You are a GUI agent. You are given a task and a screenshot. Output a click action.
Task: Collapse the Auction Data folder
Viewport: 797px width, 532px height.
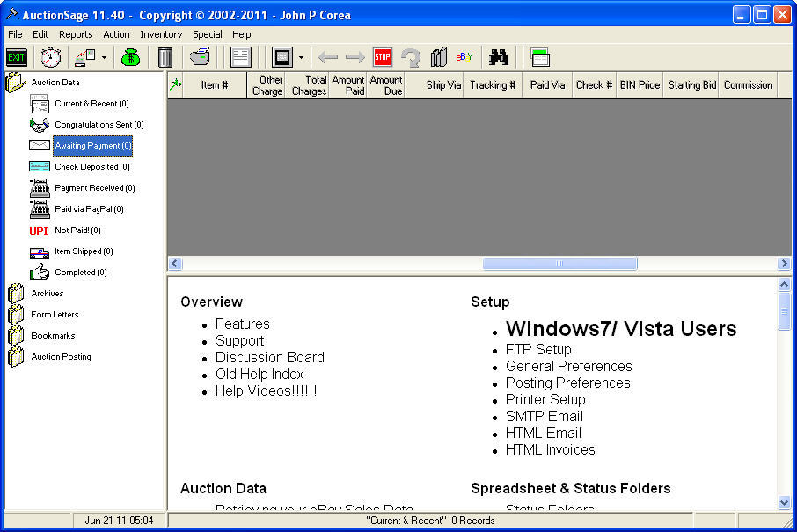[x=16, y=83]
